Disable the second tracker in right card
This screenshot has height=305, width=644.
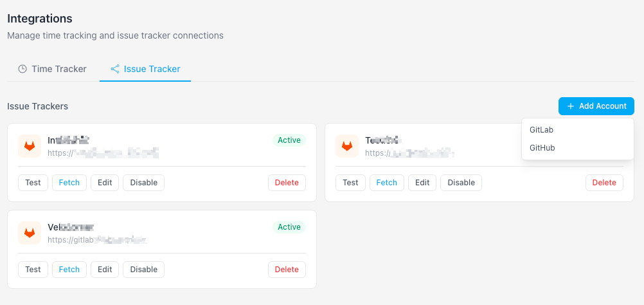pos(461,183)
